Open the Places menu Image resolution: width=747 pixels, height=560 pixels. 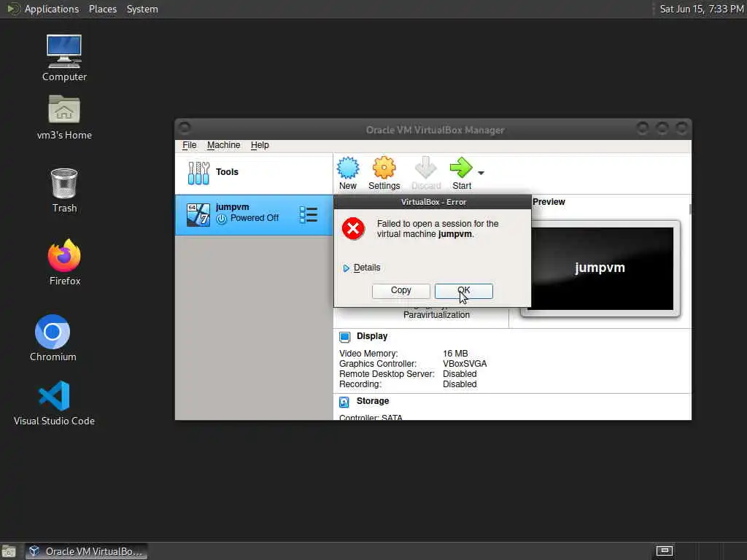102,9
